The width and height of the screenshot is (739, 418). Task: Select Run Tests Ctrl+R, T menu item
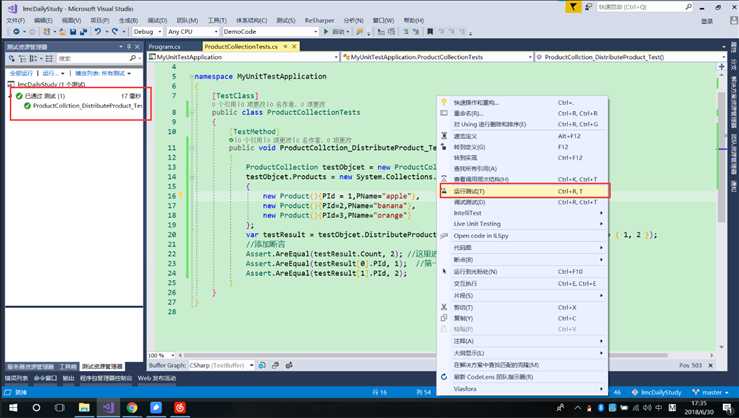coord(524,191)
